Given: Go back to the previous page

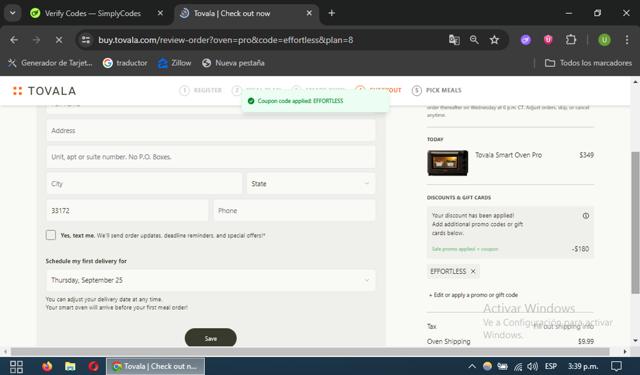Looking at the screenshot, I should (x=14, y=40).
